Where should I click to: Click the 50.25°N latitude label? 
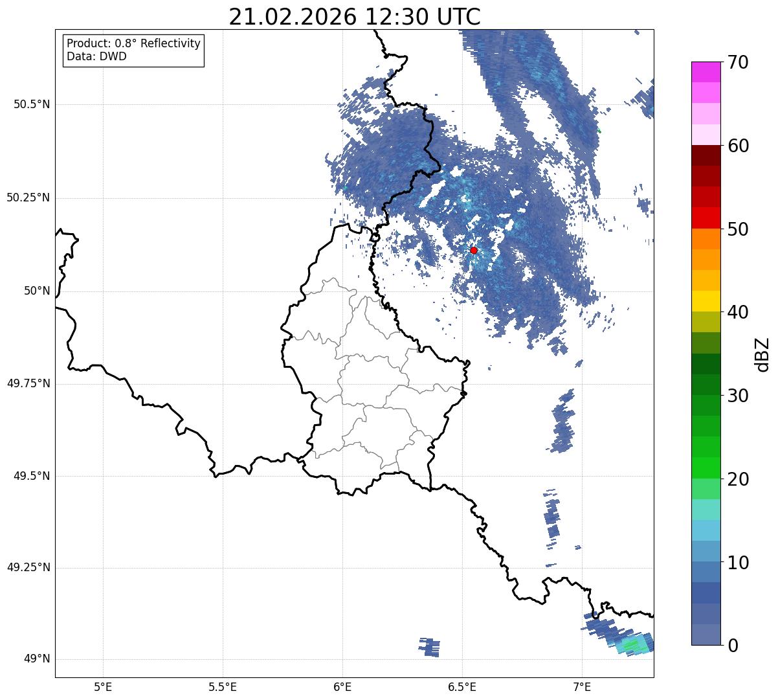tap(28, 198)
